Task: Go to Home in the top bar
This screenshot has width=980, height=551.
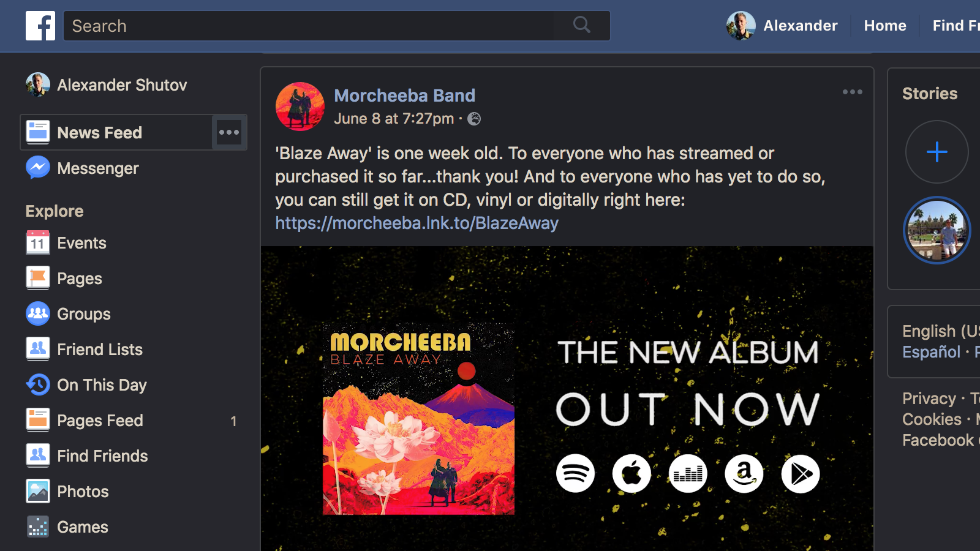Action: pos(885,26)
